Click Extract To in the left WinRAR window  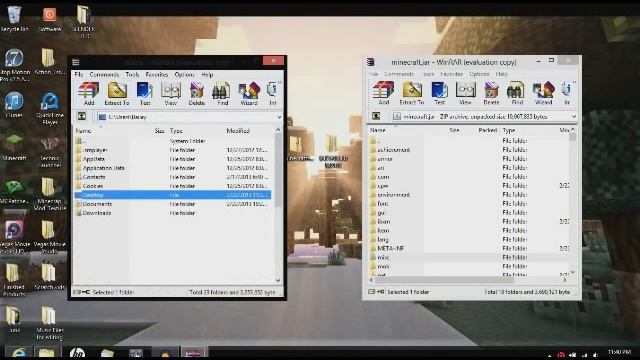tap(117, 94)
